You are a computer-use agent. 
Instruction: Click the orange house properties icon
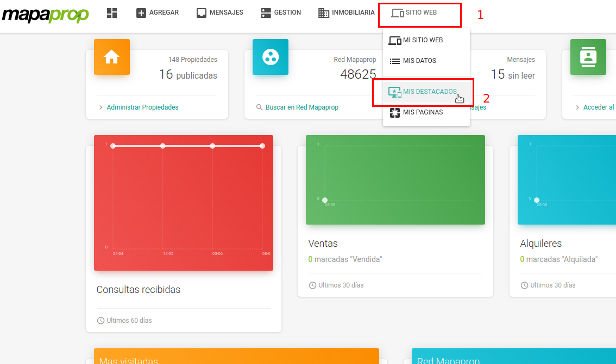(x=112, y=57)
